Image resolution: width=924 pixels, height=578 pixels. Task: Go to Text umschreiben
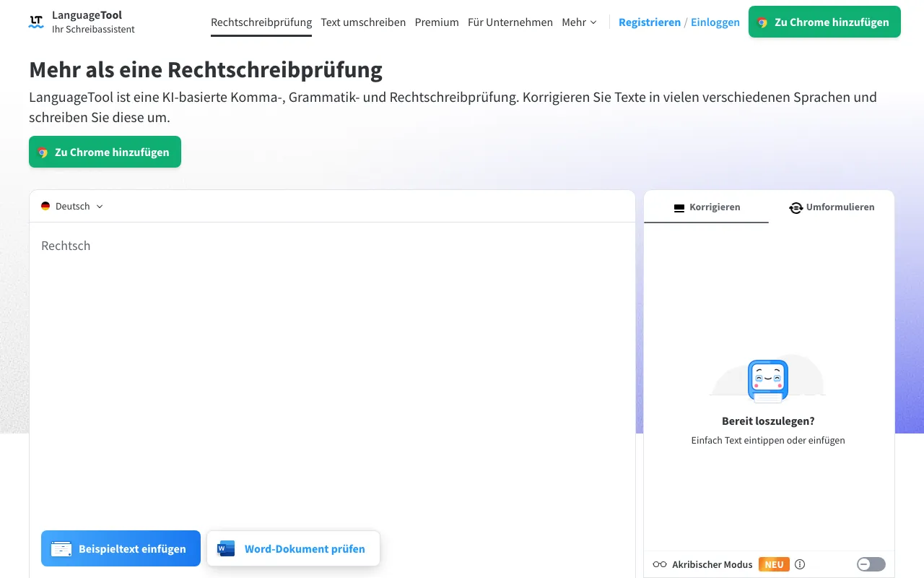pos(363,22)
